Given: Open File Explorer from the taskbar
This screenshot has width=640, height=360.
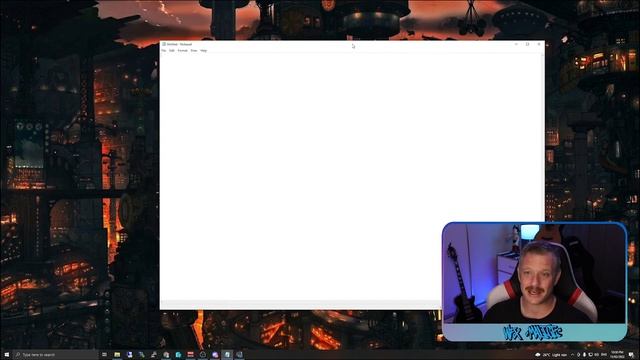Looking at the screenshot, I should click(117, 355).
